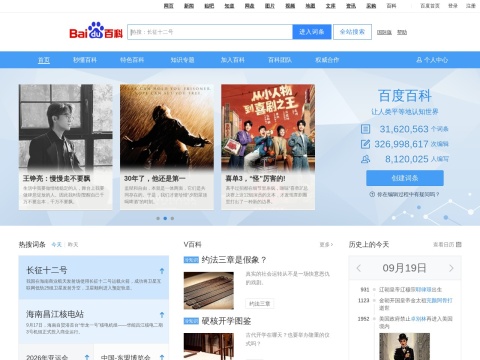Select the first carousel dot

[x=158, y=218]
